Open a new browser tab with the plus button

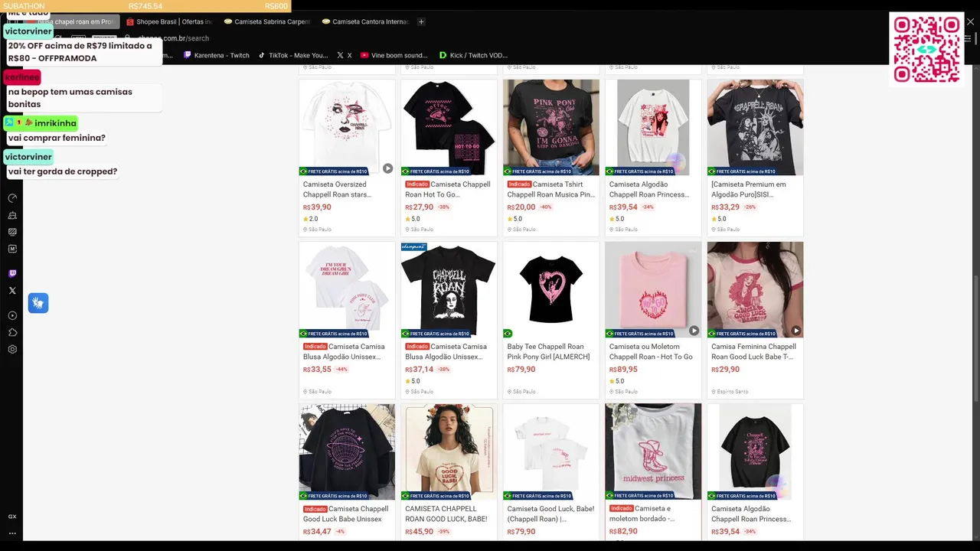(x=421, y=21)
